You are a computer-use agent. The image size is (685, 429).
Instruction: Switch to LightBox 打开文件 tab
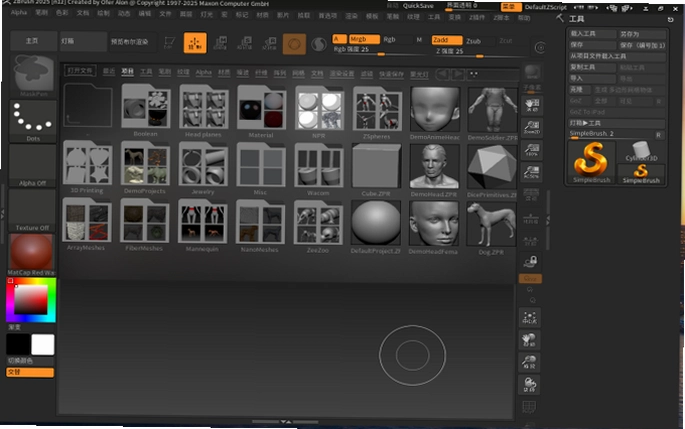[x=80, y=70]
